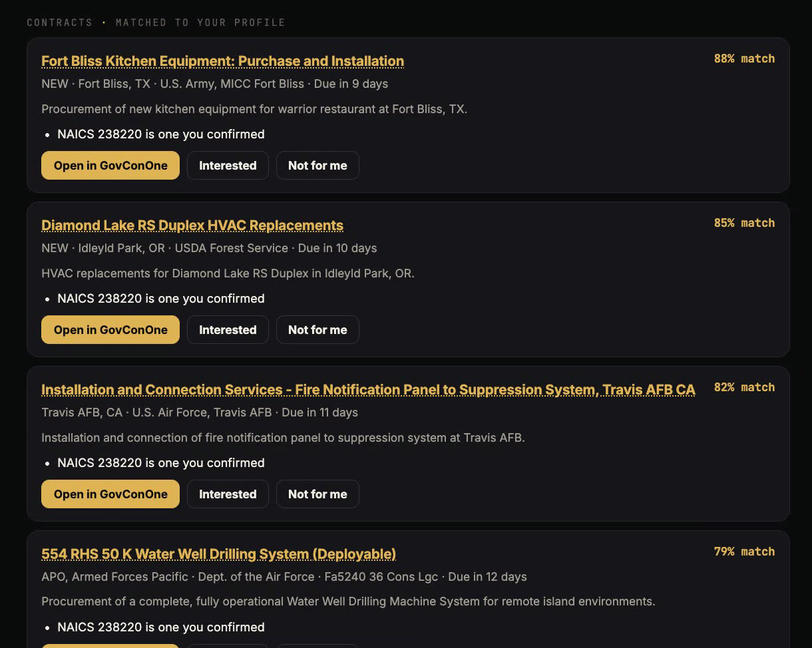The image size is (812, 648).
Task: Click the 85% match score
Action: point(744,223)
